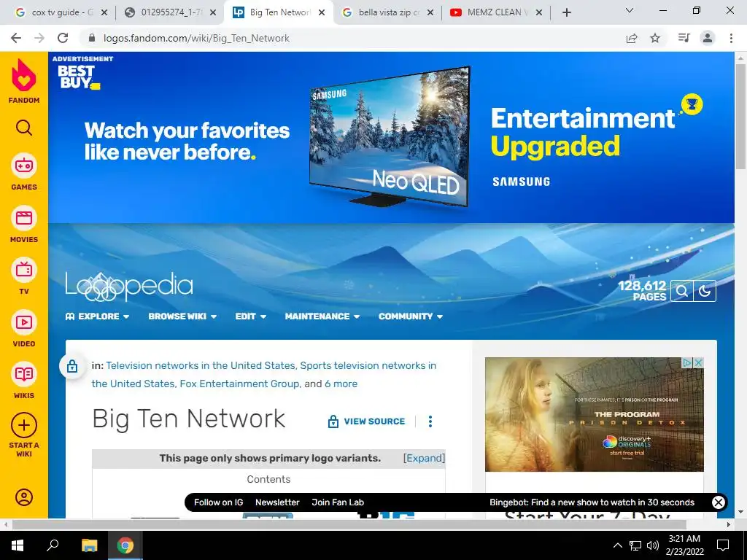Click the Join Fan Lab link

tap(338, 502)
